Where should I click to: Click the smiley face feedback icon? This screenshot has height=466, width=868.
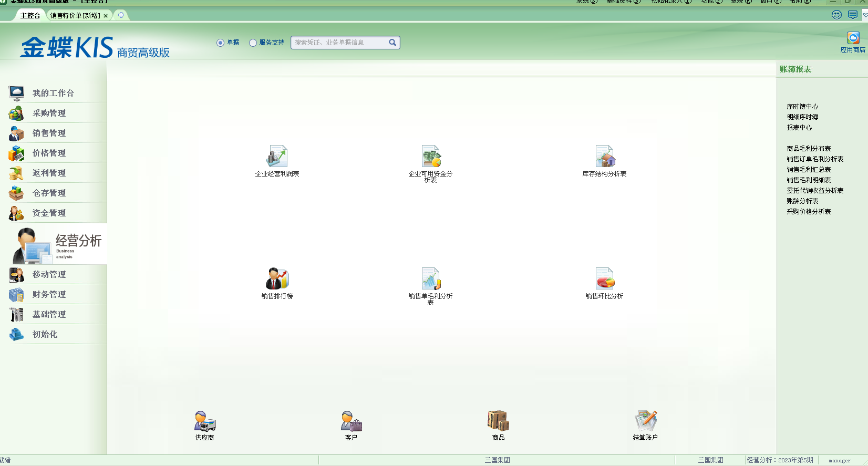(x=837, y=15)
